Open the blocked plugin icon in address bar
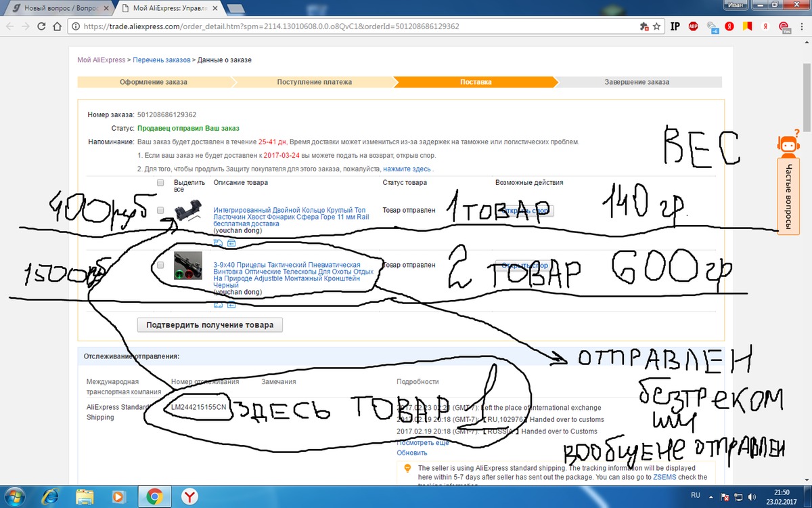812x508 pixels. [644, 26]
